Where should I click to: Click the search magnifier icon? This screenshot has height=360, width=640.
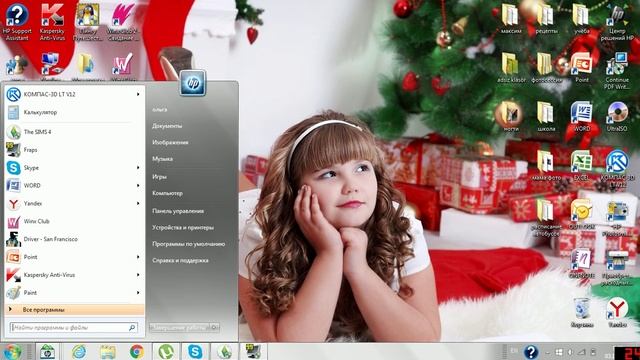(x=132, y=327)
